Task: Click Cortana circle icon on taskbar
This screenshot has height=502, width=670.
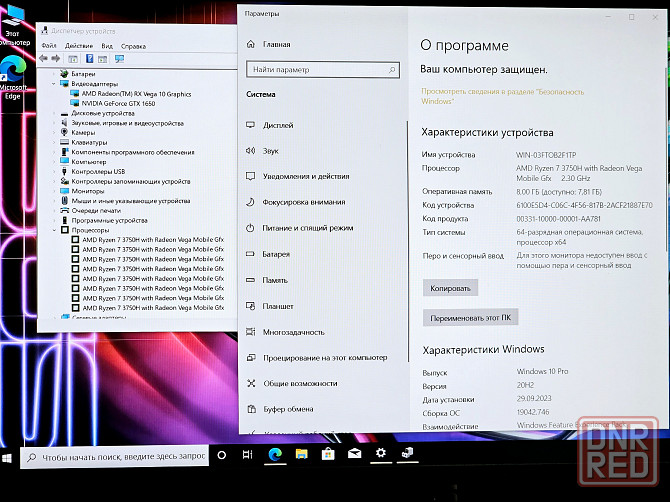Action: tap(221, 455)
